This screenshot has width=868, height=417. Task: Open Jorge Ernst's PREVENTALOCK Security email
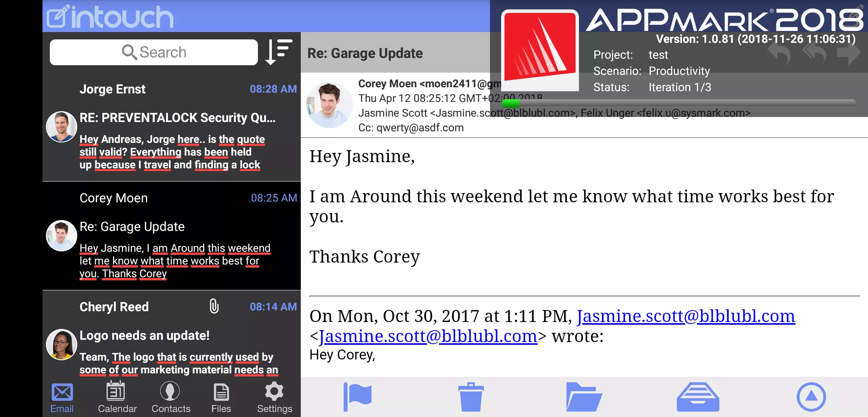coord(171,127)
